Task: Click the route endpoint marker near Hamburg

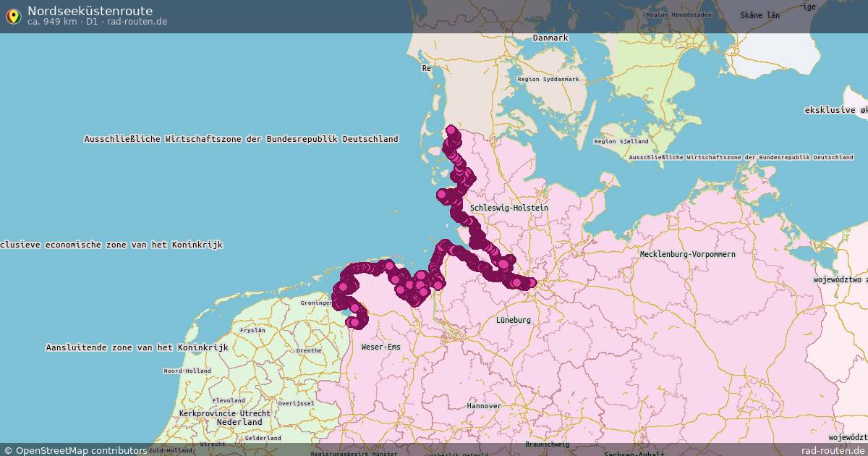Action: [533, 281]
